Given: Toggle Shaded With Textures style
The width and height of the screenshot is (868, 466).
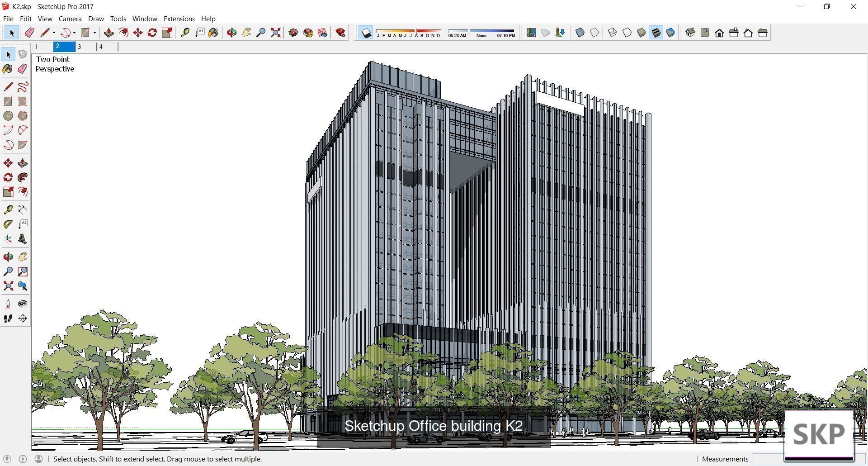Looking at the screenshot, I should tap(656, 33).
